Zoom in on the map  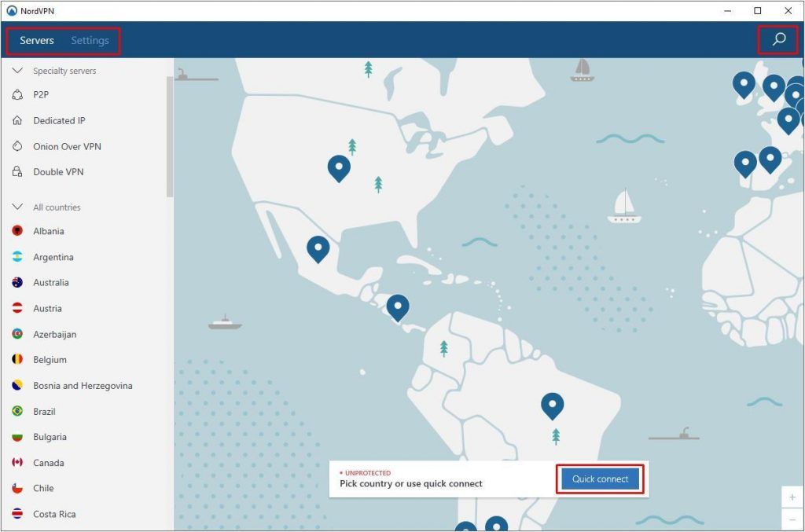pos(792,497)
